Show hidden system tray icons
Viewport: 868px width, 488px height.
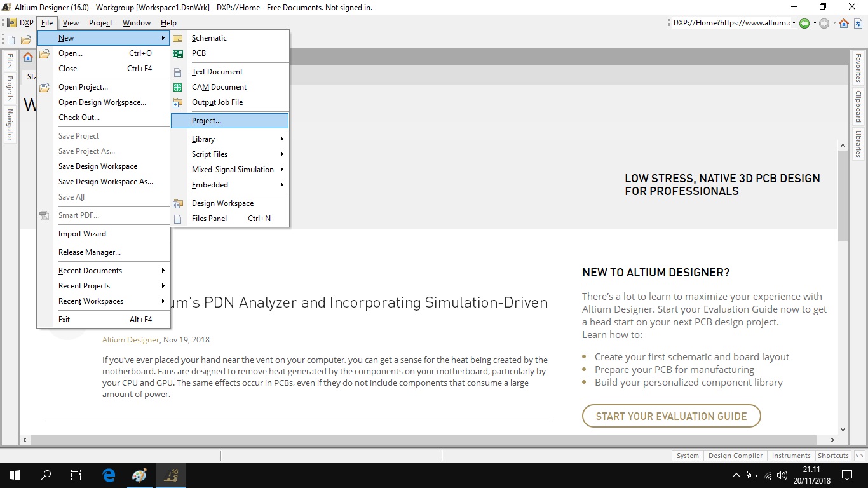[736, 475]
